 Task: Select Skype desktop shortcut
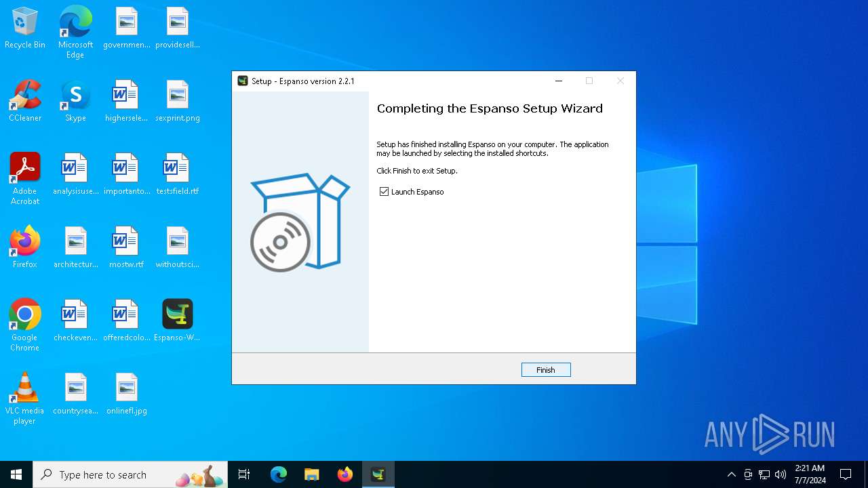pos(75,102)
